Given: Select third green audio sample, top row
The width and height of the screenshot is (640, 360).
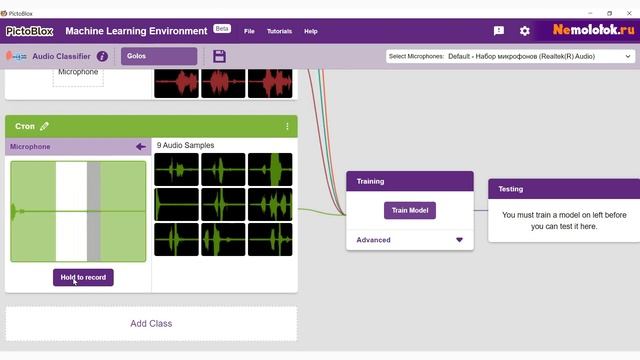Looking at the screenshot, I should point(270,169).
